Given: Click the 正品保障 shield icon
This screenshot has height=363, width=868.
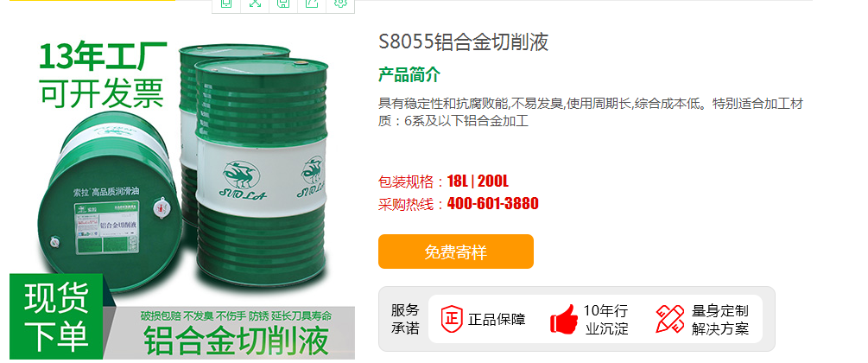Looking at the screenshot, I should click(451, 319).
